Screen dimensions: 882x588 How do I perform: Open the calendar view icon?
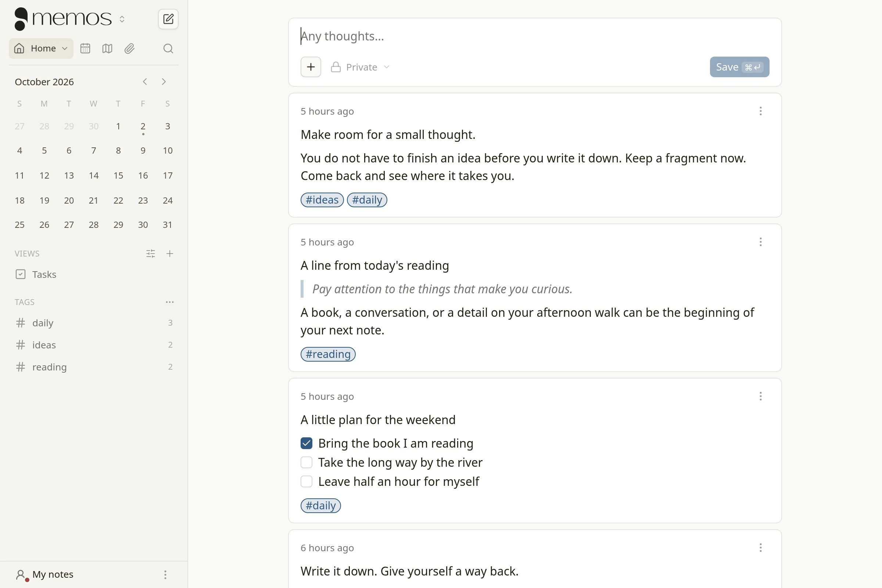click(x=85, y=49)
